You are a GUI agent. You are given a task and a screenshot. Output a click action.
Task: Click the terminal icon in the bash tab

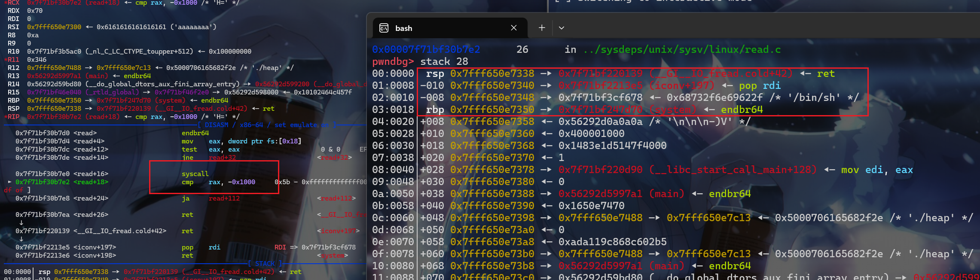384,28
